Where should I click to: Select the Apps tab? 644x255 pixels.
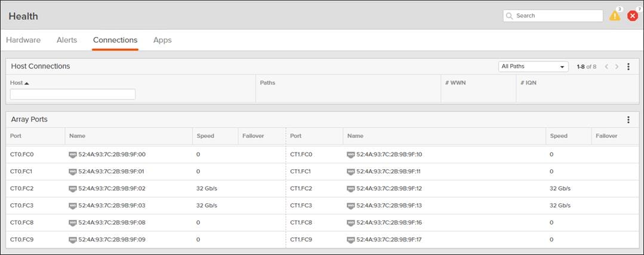tap(162, 40)
